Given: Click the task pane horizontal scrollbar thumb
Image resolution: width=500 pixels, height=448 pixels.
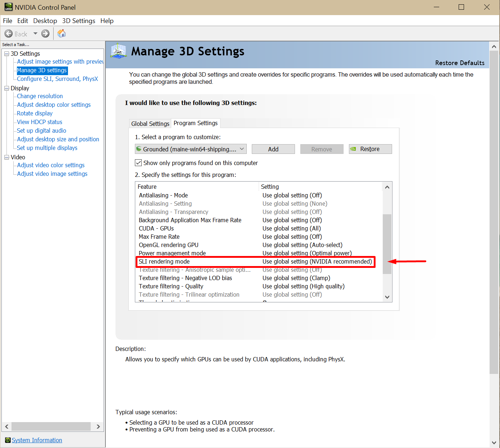Looking at the screenshot, I should click(x=51, y=426).
